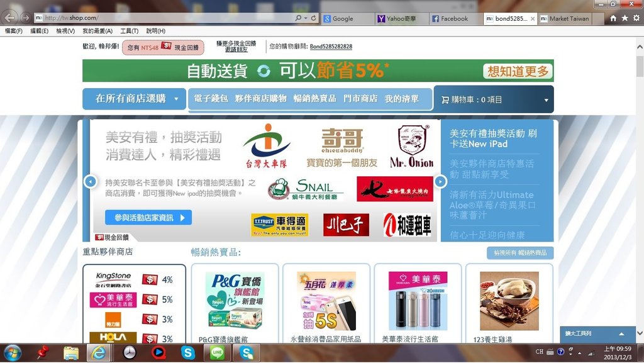Click the 檢視所有 暢銷熱賣品 button
Screen dimensions: 644x363
(x=520, y=253)
